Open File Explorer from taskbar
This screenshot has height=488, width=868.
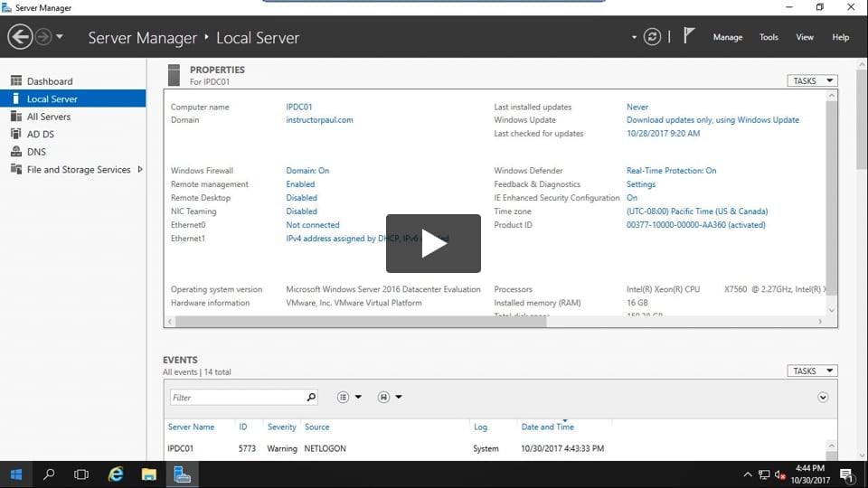click(149, 474)
